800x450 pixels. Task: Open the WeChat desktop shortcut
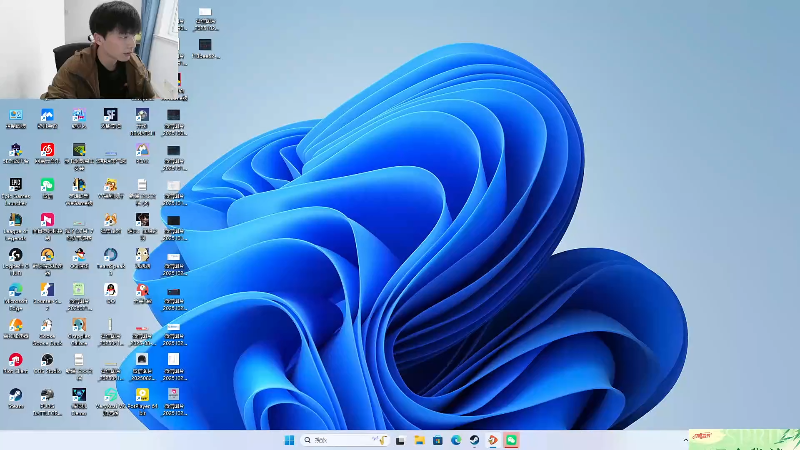coord(47,186)
